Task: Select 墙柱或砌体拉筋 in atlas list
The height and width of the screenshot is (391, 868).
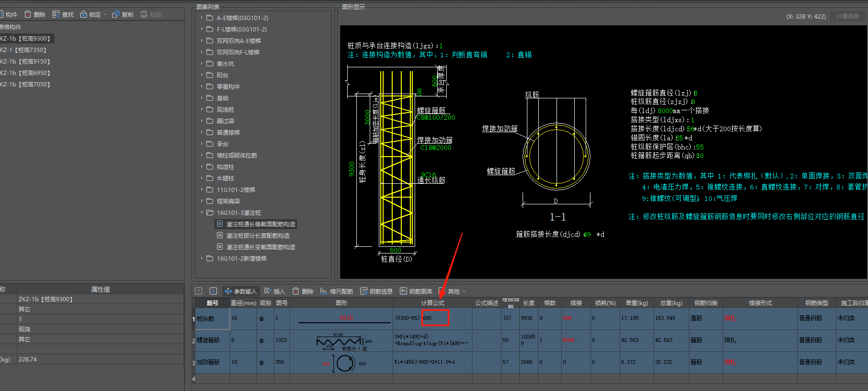Action: point(237,155)
